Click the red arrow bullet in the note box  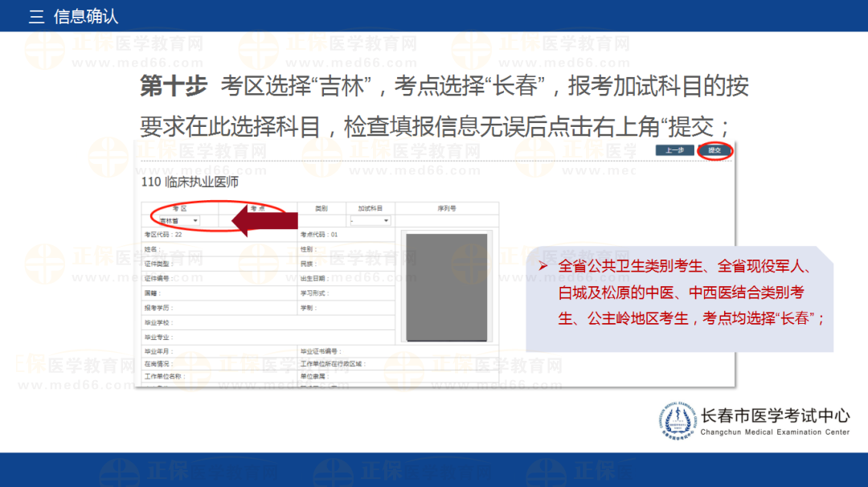tap(543, 266)
